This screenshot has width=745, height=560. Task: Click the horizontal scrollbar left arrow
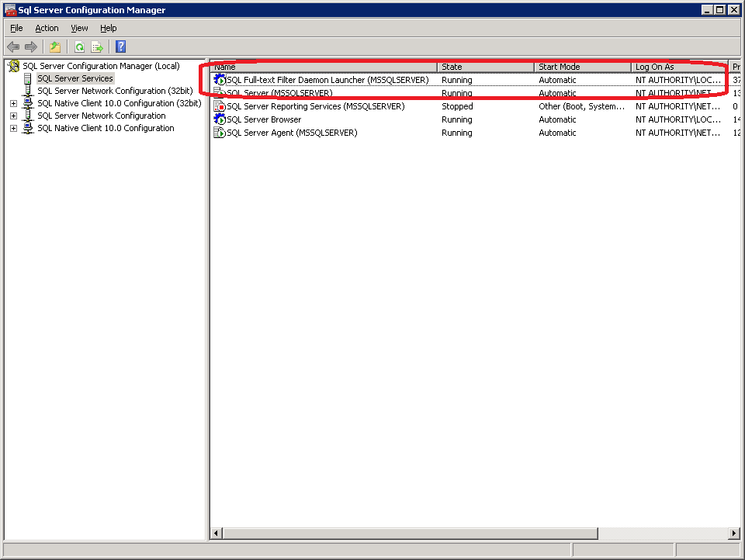217,534
